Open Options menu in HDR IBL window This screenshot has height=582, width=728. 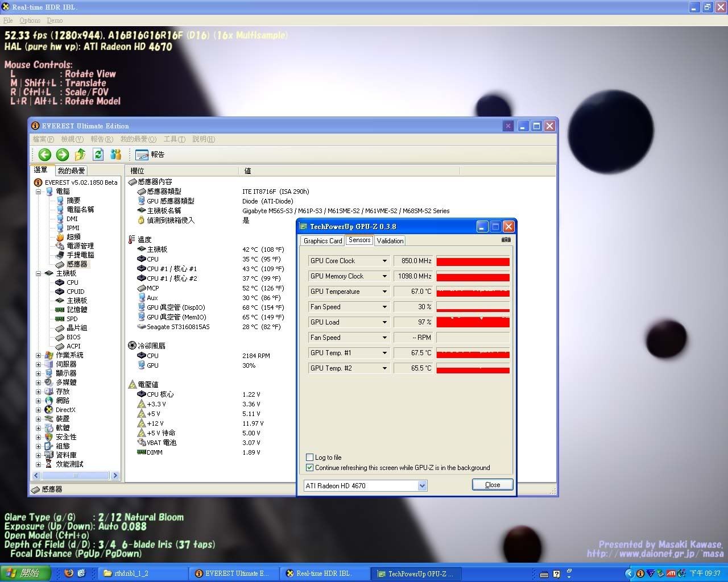click(x=30, y=20)
